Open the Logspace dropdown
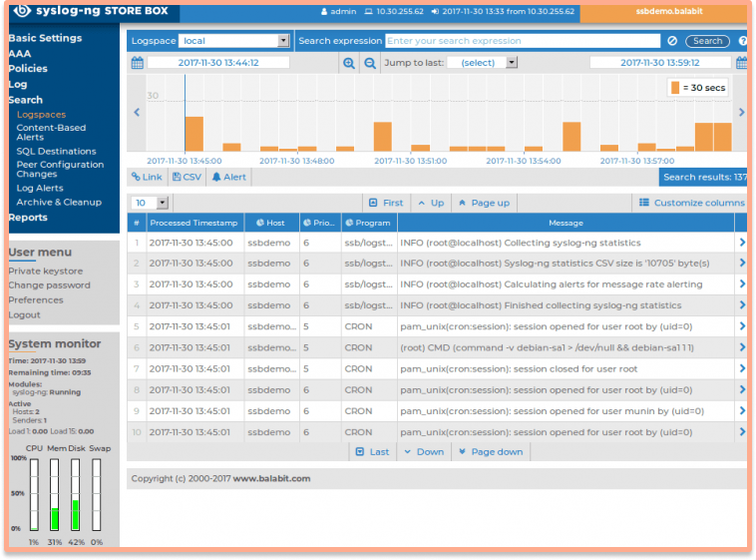Image resolution: width=756 pixels, height=560 pixels. (x=233, y=41)
